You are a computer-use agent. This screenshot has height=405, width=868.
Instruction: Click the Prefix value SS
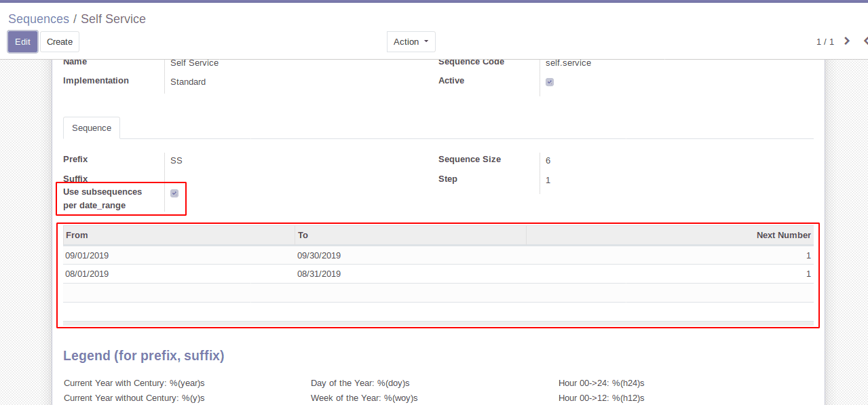click(176, 161)
